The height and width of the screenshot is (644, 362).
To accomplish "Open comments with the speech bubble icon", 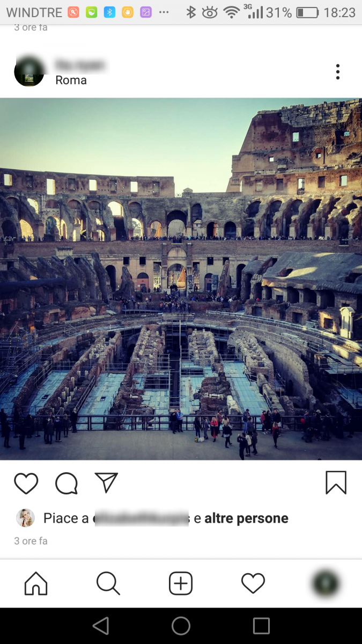I will (67, 483).
